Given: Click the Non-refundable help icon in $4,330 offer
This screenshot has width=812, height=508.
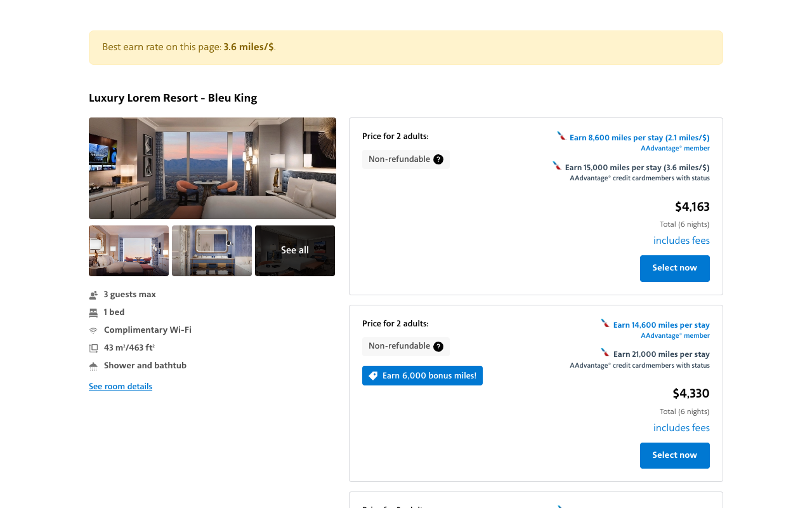Looking at the screenshot, I should [x=438, y=347].
